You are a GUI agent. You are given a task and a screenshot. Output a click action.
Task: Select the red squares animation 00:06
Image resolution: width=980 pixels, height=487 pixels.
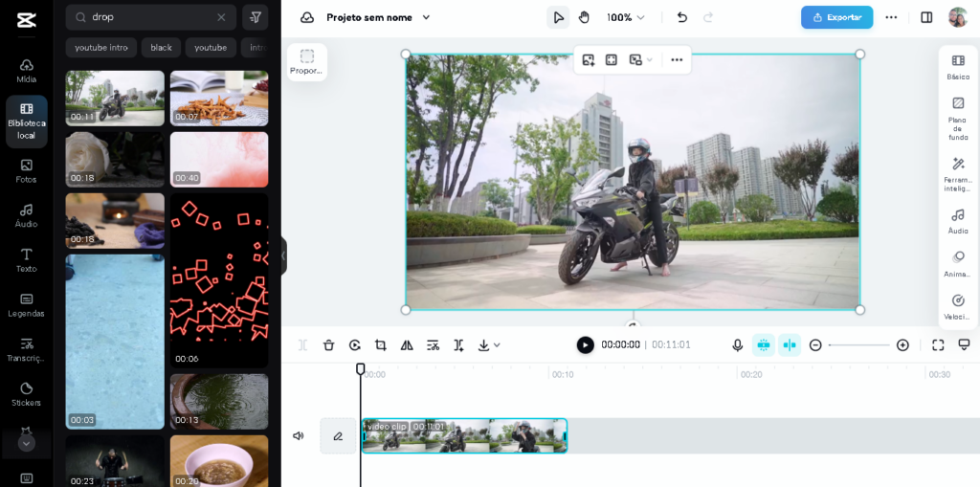click(x=219, y=280)
